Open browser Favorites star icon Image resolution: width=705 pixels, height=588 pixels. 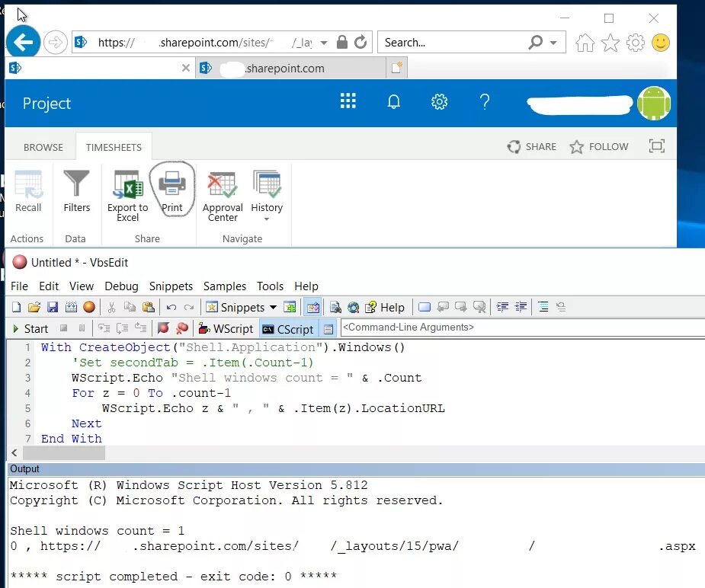point(610,43)
